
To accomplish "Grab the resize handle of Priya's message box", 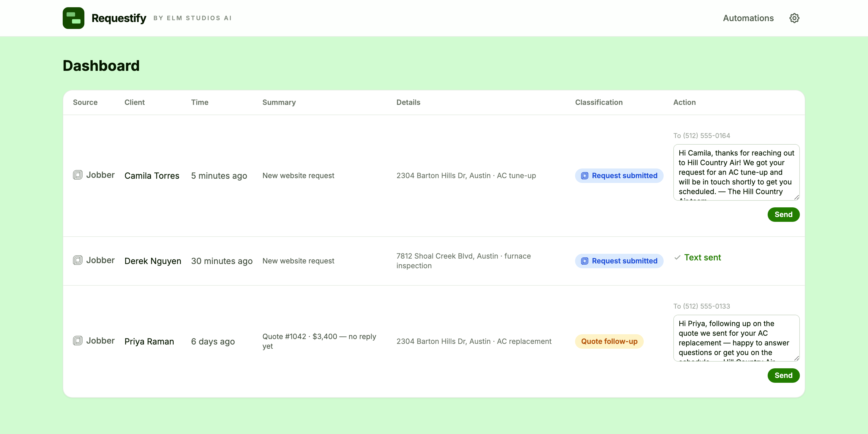I will 796,358.
